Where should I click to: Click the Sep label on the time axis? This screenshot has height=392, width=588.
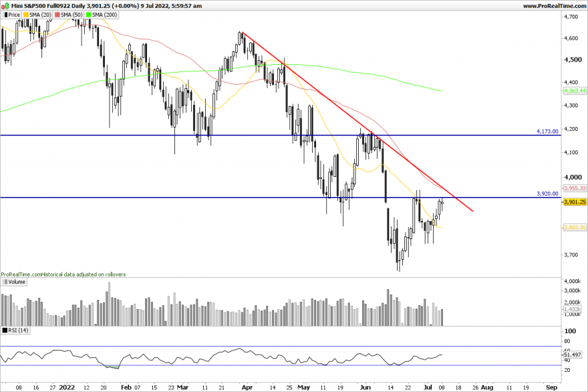pyautogui.click(x=551, y=387)
